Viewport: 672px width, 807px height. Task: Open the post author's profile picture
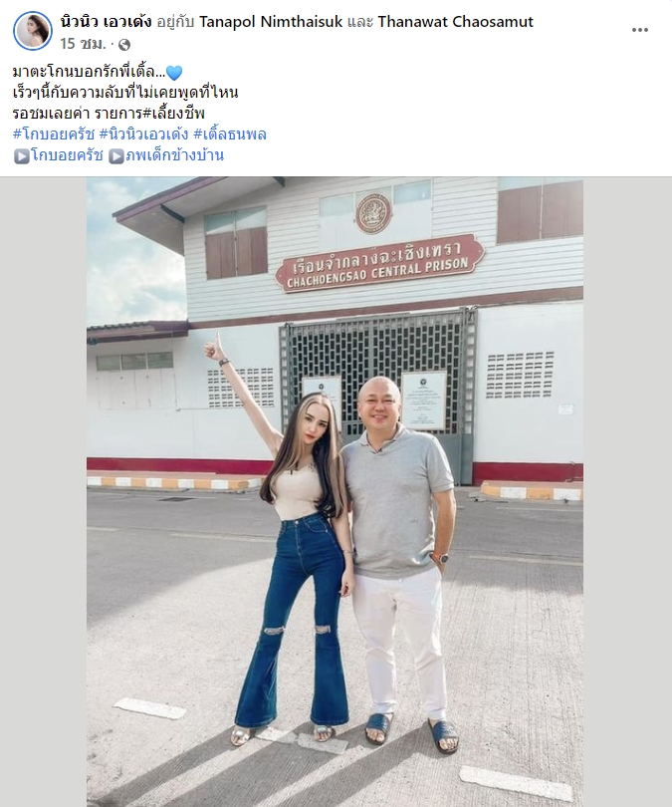tap(33, 31)
